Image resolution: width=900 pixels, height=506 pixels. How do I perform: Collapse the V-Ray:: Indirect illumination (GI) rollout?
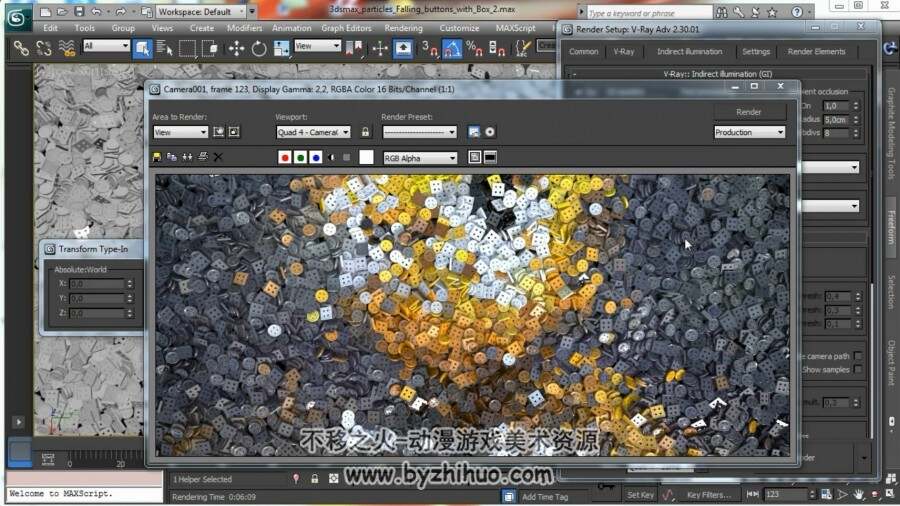[717, 74]
